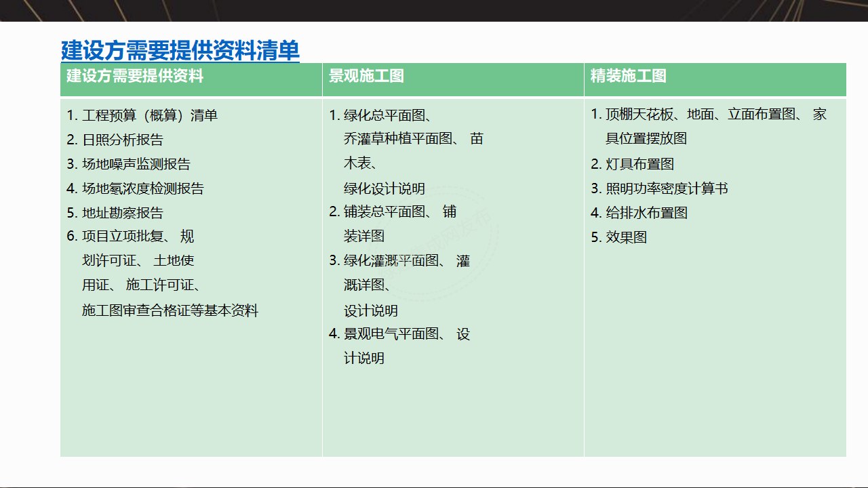Click the line 具位置摆放图
This screenshot has height=488, width=868.
coord(646,138)
